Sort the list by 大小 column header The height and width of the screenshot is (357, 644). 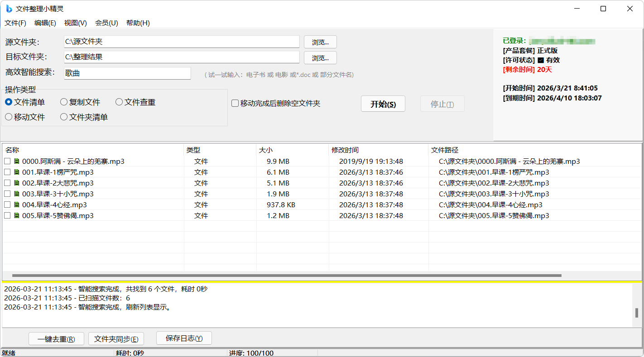pos(292,150)
